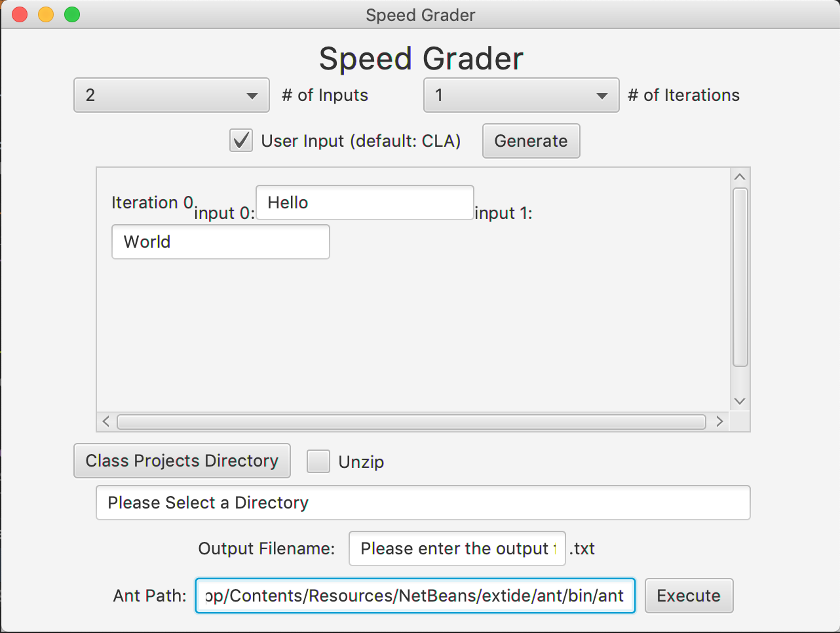Viewport: 840px width, 633px height.
Task: Uncheck the User Input (default: CLA) checkbox
Action: 240,140
